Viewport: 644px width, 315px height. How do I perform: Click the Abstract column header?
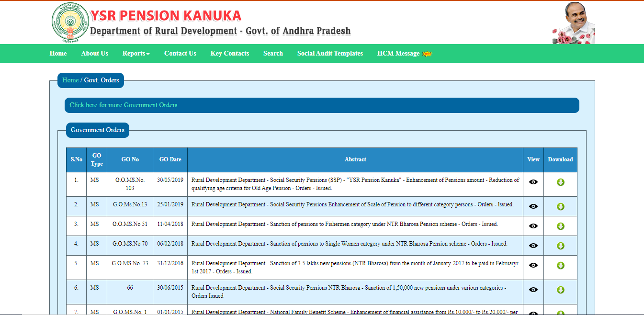355,159
